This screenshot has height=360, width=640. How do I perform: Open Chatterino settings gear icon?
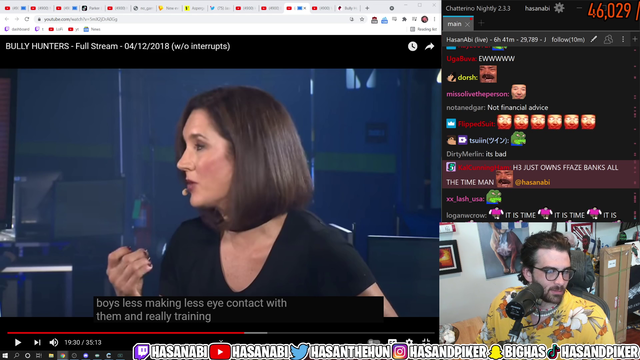(x=559, y=8)
